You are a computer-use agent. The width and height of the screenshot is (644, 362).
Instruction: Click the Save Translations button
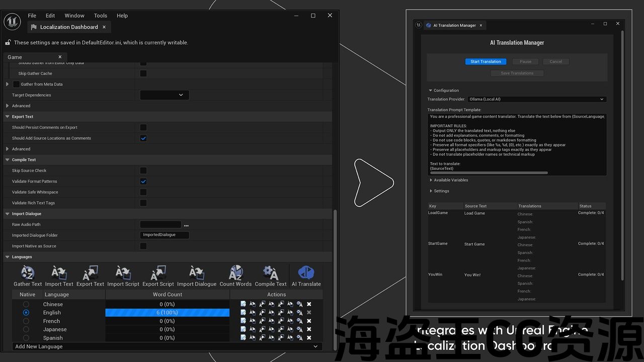(517, 73)
